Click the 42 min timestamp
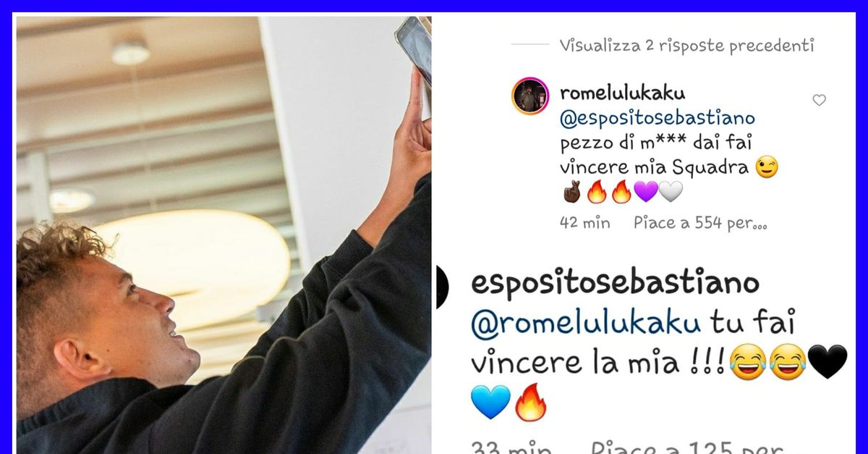The width and height of the screenshot is (868, 454). click(x=584, y=222)
